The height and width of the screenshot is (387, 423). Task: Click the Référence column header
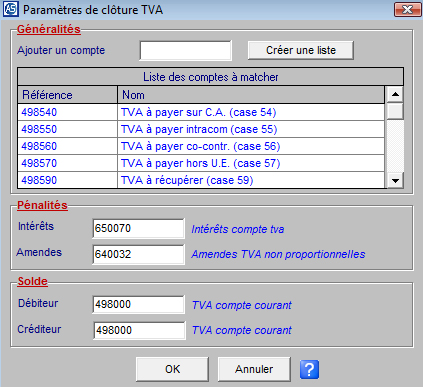point(68,95)
